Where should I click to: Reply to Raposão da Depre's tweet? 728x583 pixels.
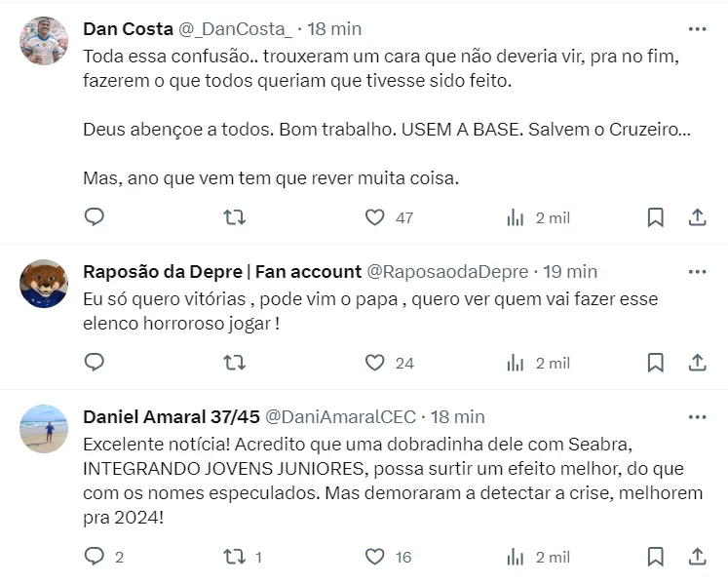click(x=95, y=363)
